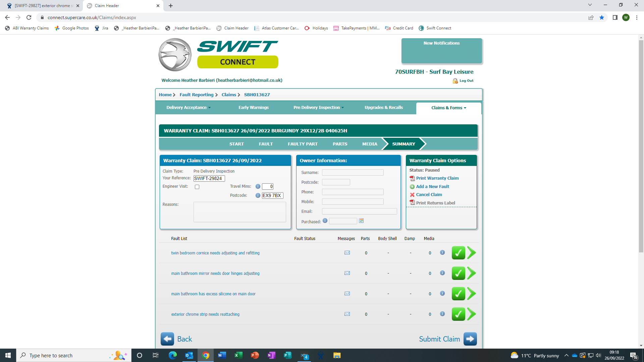
Task: Expand the Delivery Acceptance dropdown menu
Action: [189, 108]
